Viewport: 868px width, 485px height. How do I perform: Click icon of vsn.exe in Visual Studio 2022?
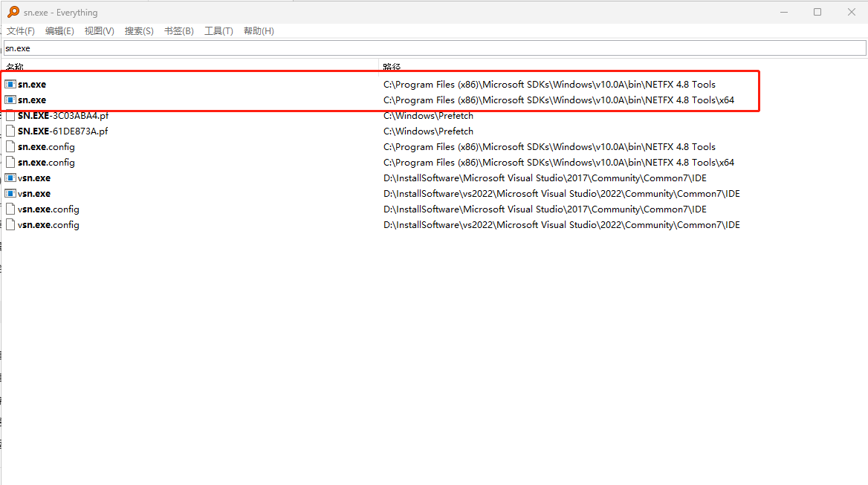(x=10, y=194)
